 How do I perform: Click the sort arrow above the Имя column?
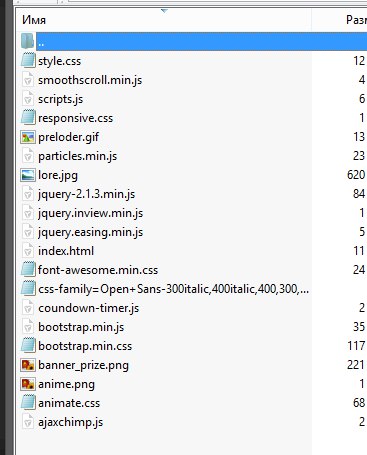tap(164, 11)
